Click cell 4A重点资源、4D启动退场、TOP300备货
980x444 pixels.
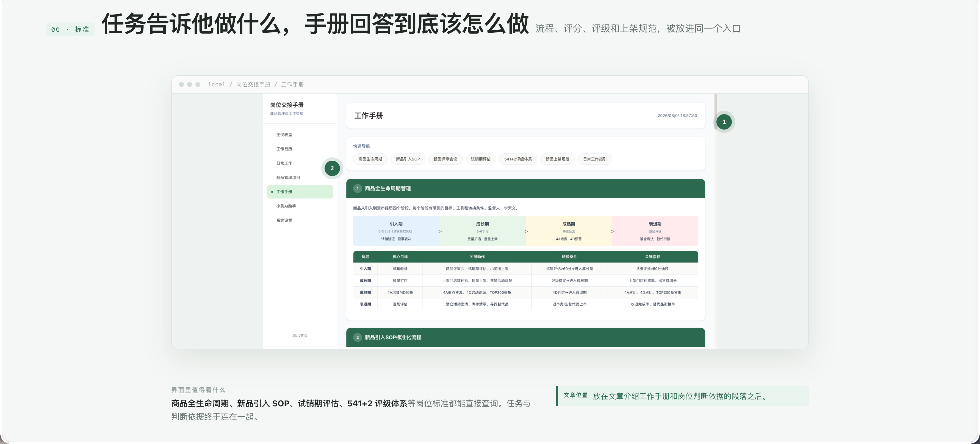477,292
